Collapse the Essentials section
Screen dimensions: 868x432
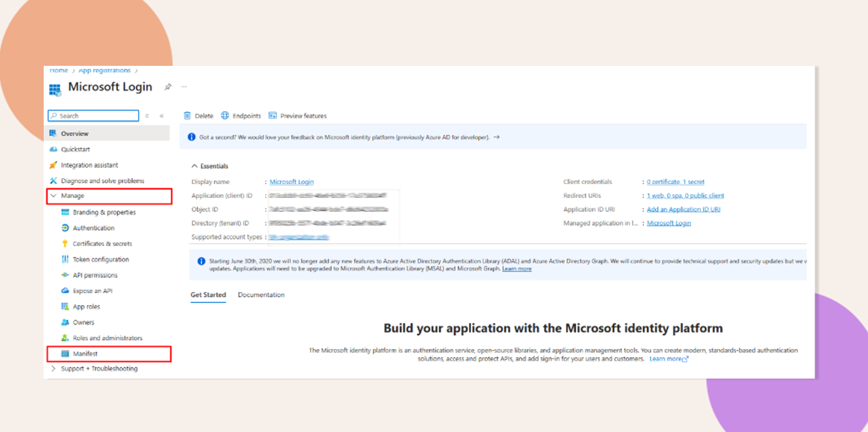pos(194,166)
